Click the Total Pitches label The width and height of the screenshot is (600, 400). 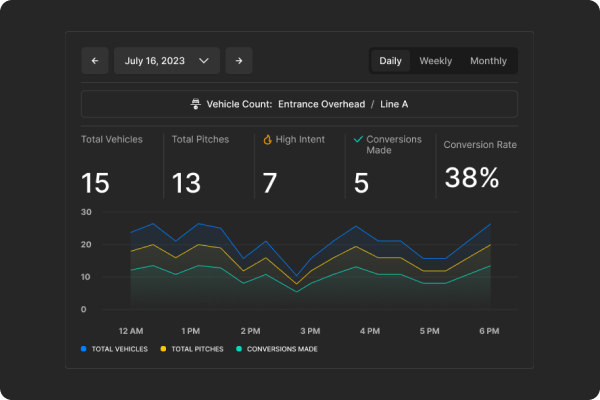click(x=200, y=139)
